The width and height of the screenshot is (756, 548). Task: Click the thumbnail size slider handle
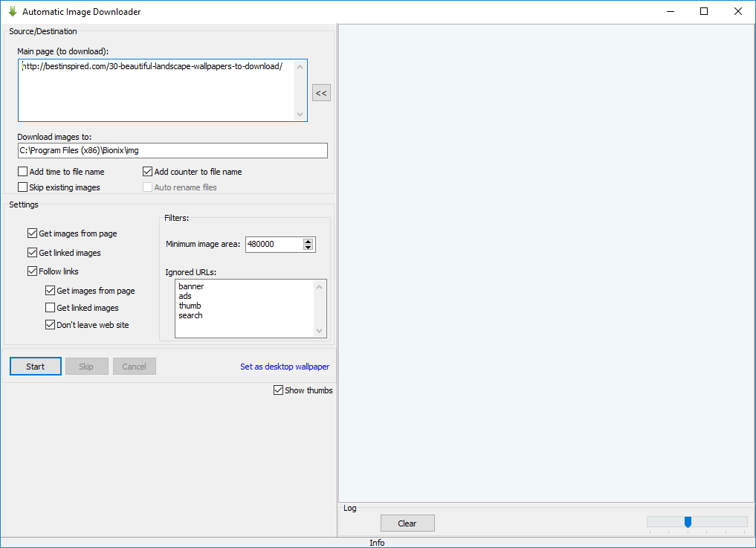click(688, 522)
